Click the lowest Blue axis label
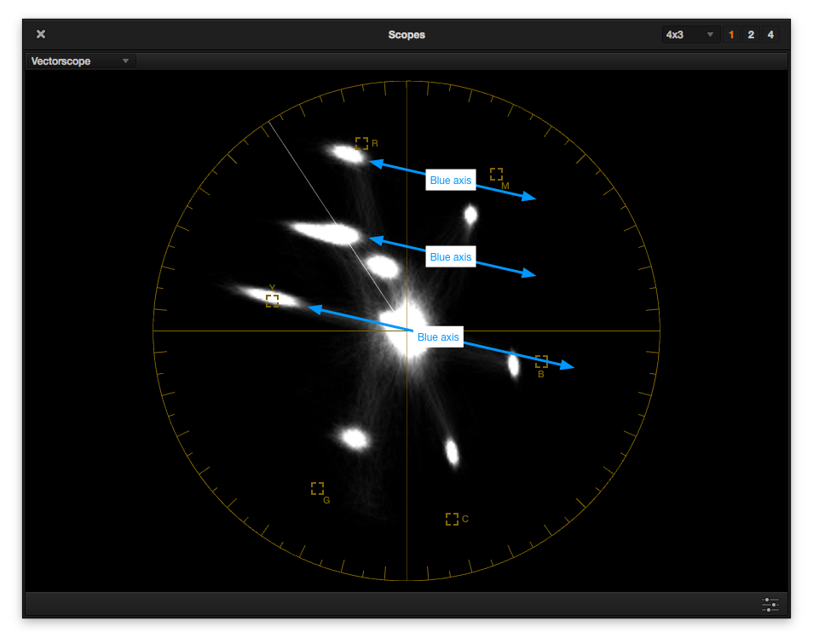Image resolution: width=813 pixels, height=644 pixels. pos(438,337)
